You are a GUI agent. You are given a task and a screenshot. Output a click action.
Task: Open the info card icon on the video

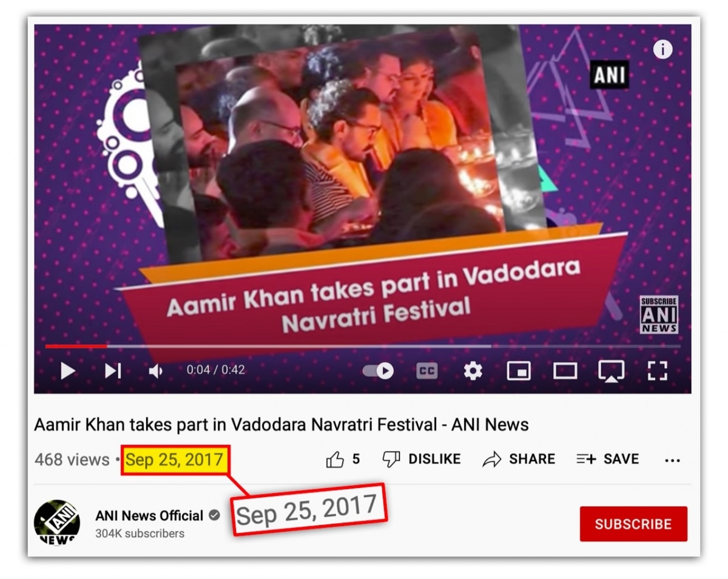pyautogui.click(x=662, y=49)
